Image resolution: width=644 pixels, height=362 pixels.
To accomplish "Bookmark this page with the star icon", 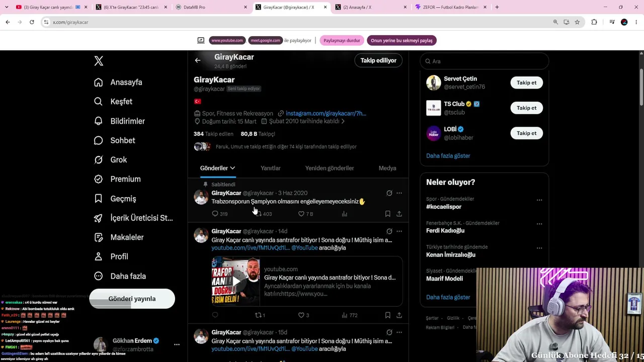I will click(577, 22).
